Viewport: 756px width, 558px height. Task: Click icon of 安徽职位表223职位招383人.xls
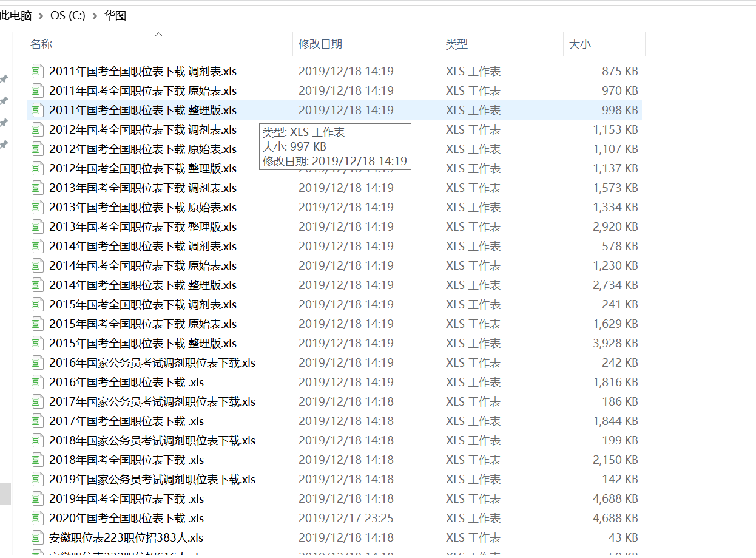(38, 537)
